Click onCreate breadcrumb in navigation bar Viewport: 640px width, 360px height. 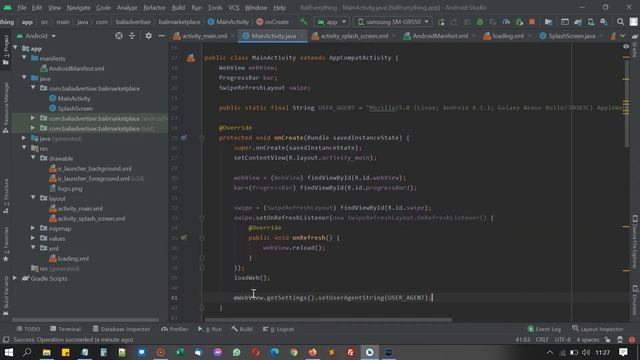click(x=272, y=22)
